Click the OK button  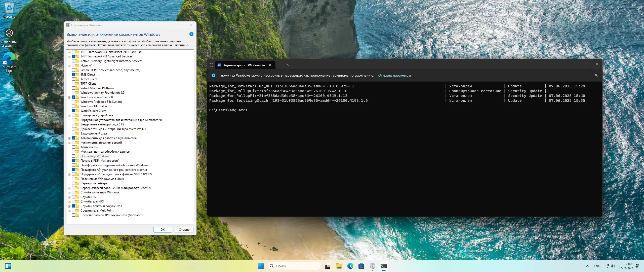coord(163,229)
